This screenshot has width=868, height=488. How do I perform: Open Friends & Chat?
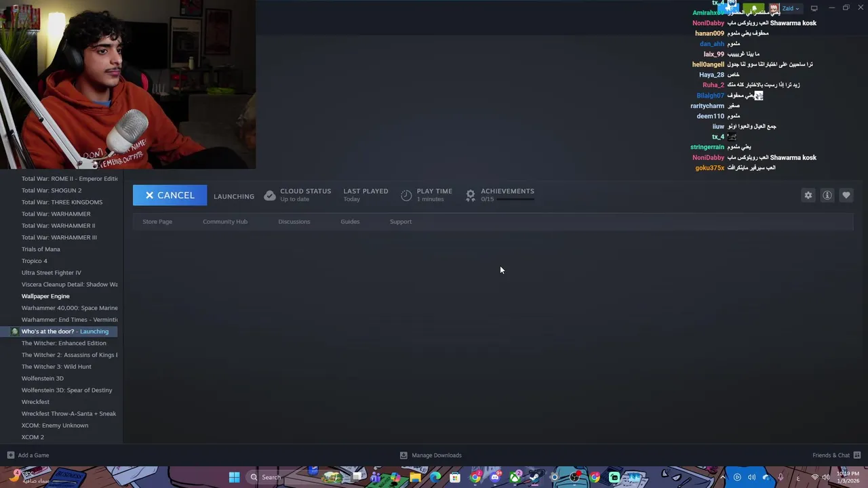(831, 455)
